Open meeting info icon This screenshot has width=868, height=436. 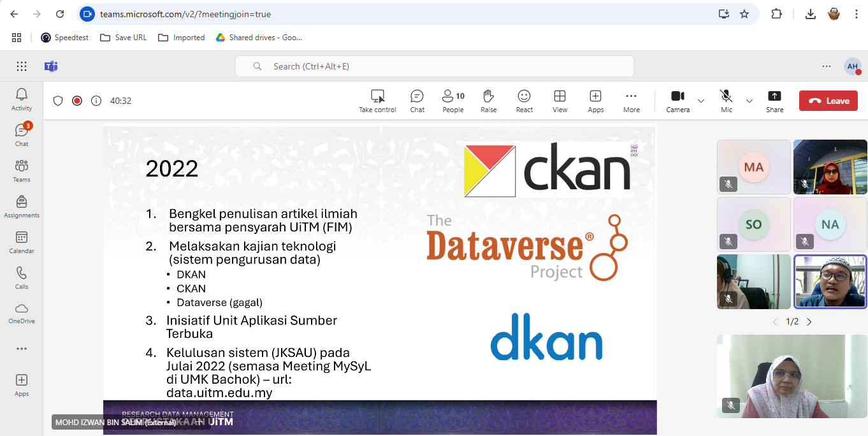click(96, 101)
